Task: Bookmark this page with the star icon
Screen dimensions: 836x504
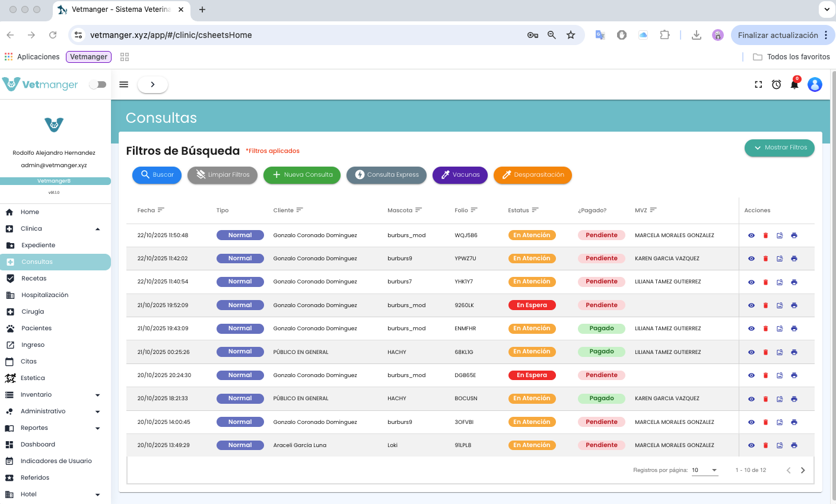Action: (x=571, y=35)
